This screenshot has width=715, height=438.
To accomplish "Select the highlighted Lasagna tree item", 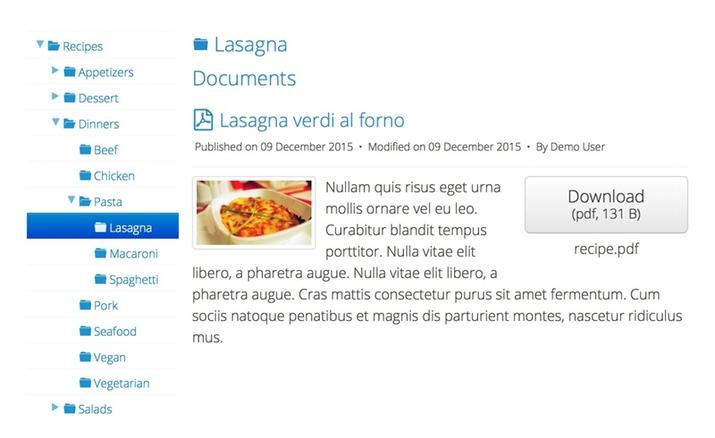I will coord(103,226).
